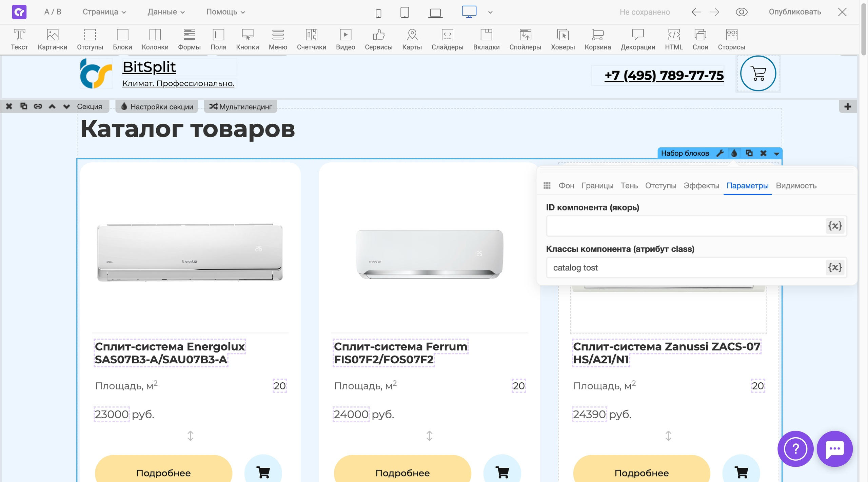Click the undo arrow
The height and width of the screenshot is (482, 868).
pyautogui.click(x=696, y=12)
